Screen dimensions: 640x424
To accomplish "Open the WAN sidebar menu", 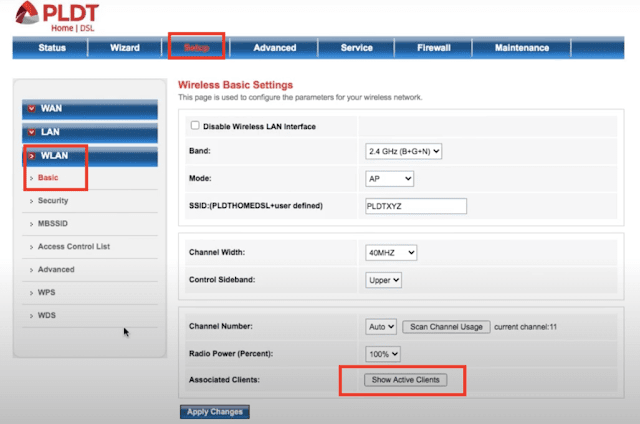I will click(x=90, y=109).
